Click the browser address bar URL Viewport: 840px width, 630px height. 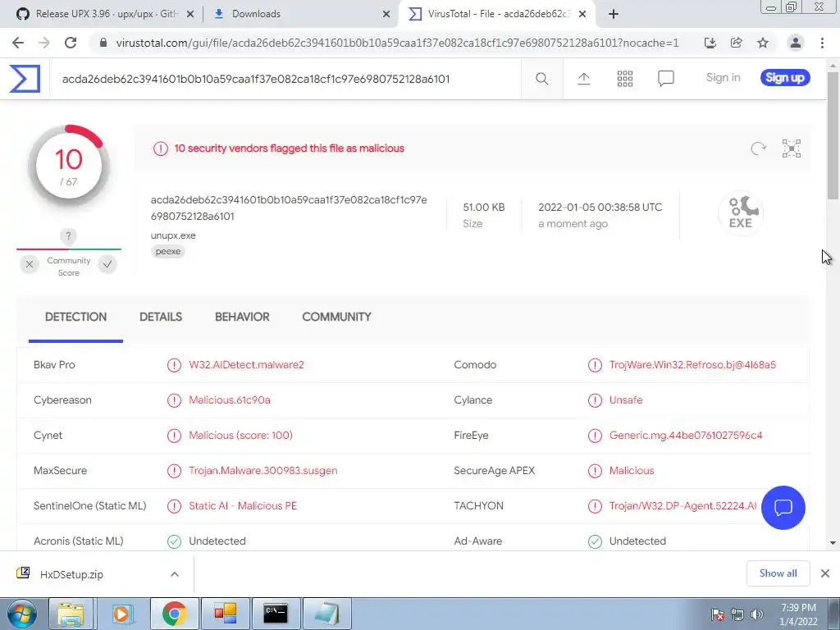point(396,43)
